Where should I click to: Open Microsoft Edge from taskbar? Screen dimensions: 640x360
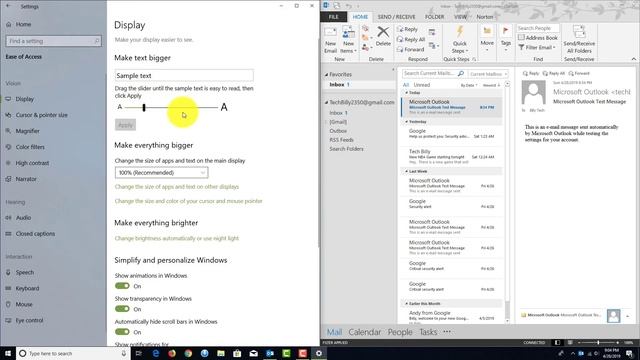[x=156, y=353]
